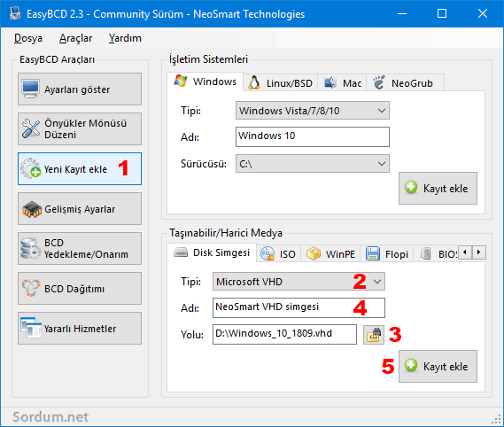Screen dimensions: 504x427
Task: Open the Dosya menu
Action: (x=28, y=38)
